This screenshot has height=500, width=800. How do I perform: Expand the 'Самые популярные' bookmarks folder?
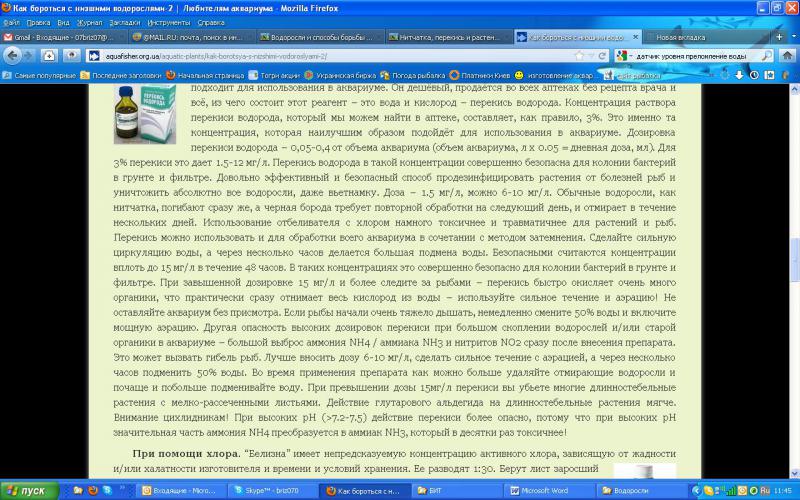click(x=40, y=75)
